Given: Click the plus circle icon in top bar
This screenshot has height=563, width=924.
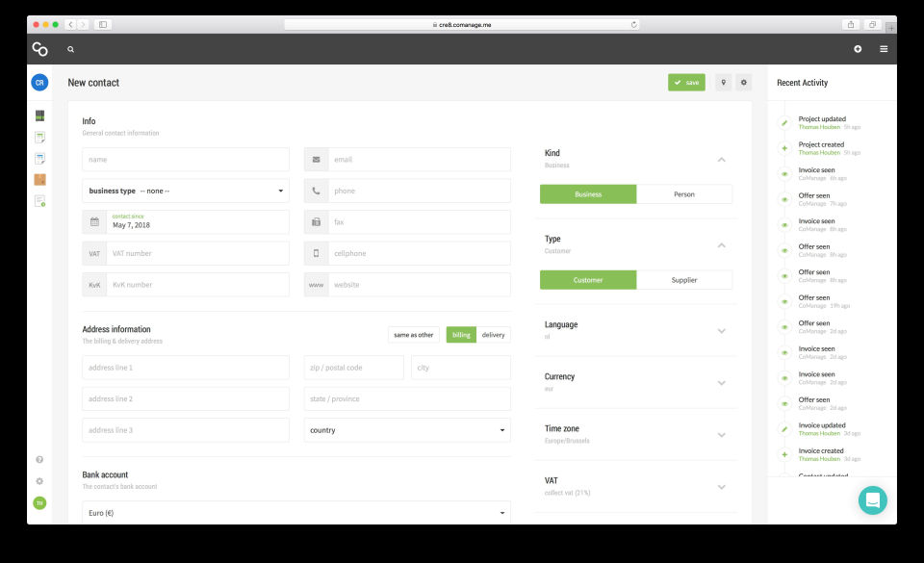Looking at the screenshot, I should (858, 49).
